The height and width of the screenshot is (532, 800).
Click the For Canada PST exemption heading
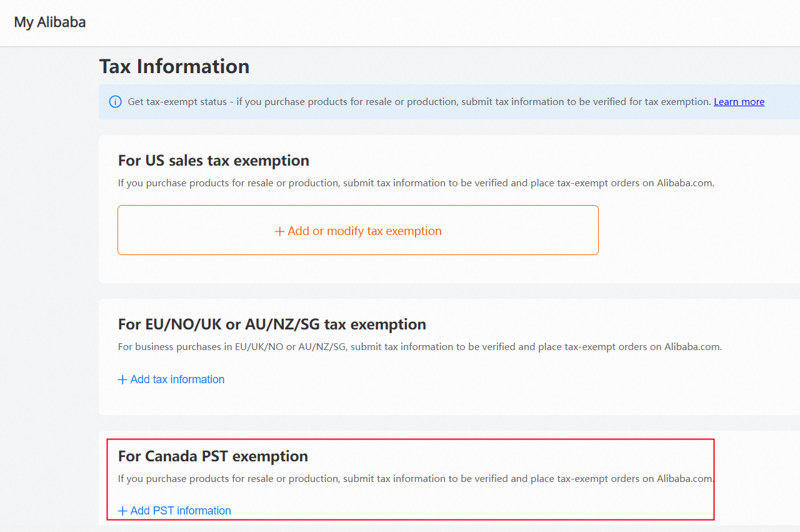click(212, 456)
